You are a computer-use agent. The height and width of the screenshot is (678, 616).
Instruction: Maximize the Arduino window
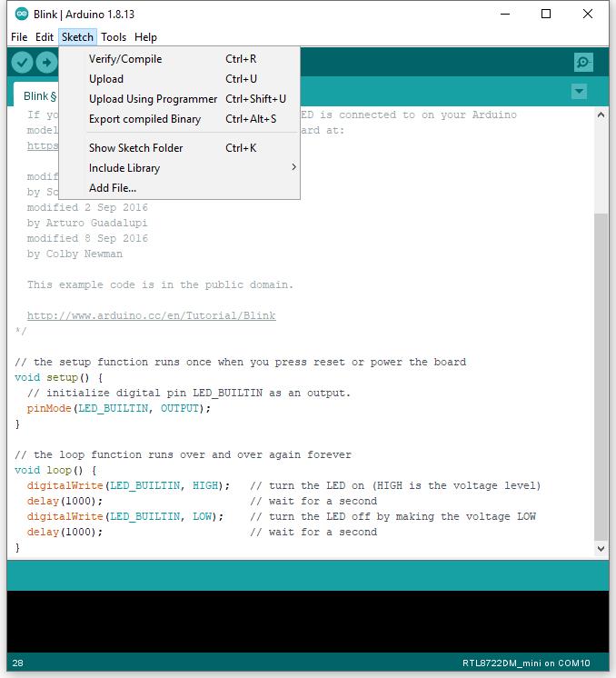(546, 14)
